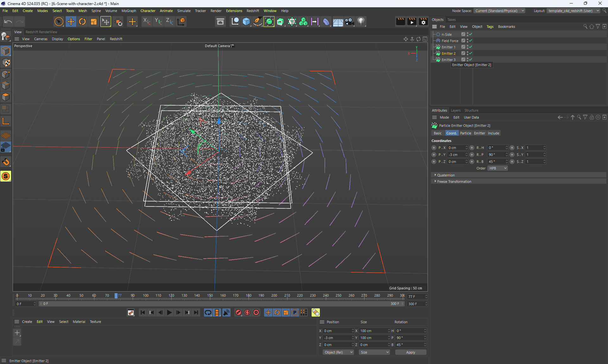Expand the Quaternion section
Screen dimensions: 608x364
[x=446, y=175]
